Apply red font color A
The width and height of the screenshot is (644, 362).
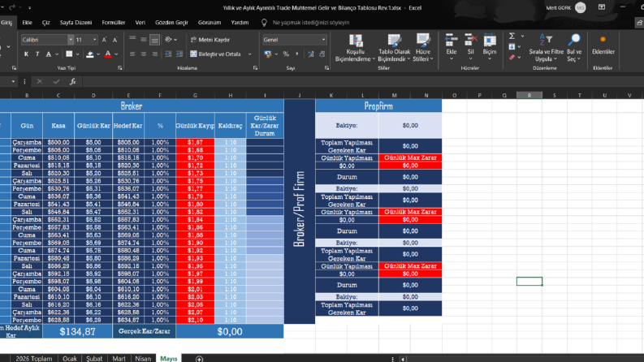(108, 54)
